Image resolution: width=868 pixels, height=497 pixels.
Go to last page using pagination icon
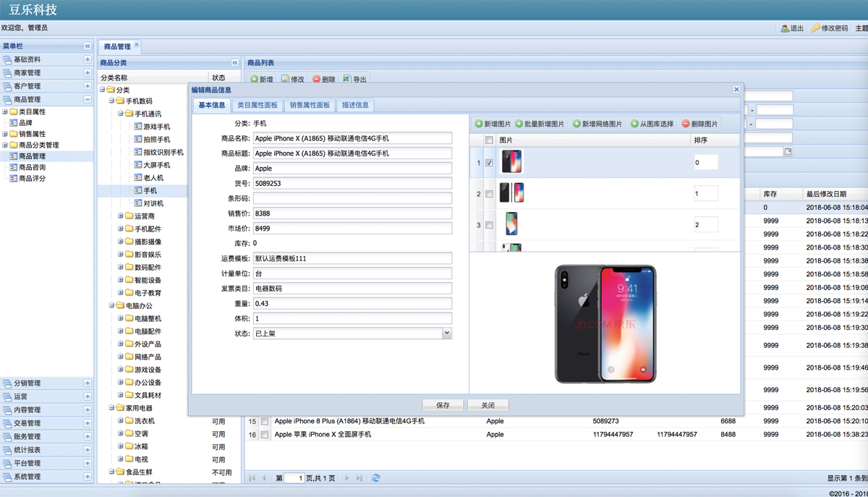tap(359, 478)
